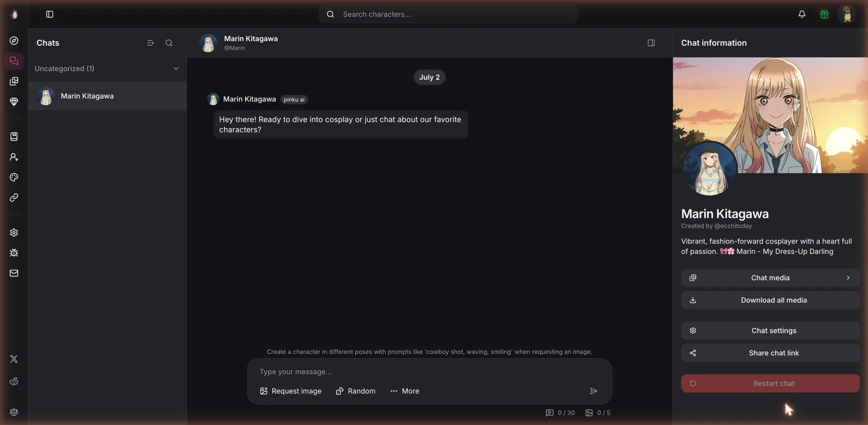Click the green gift icon
This screenshot has height=425, width=868.
click(824, 14)
